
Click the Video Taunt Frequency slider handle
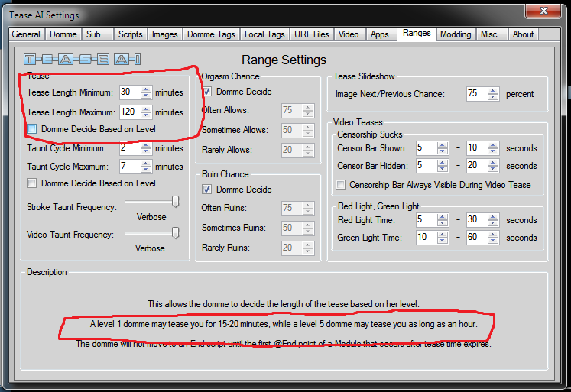tap(176, 232)
